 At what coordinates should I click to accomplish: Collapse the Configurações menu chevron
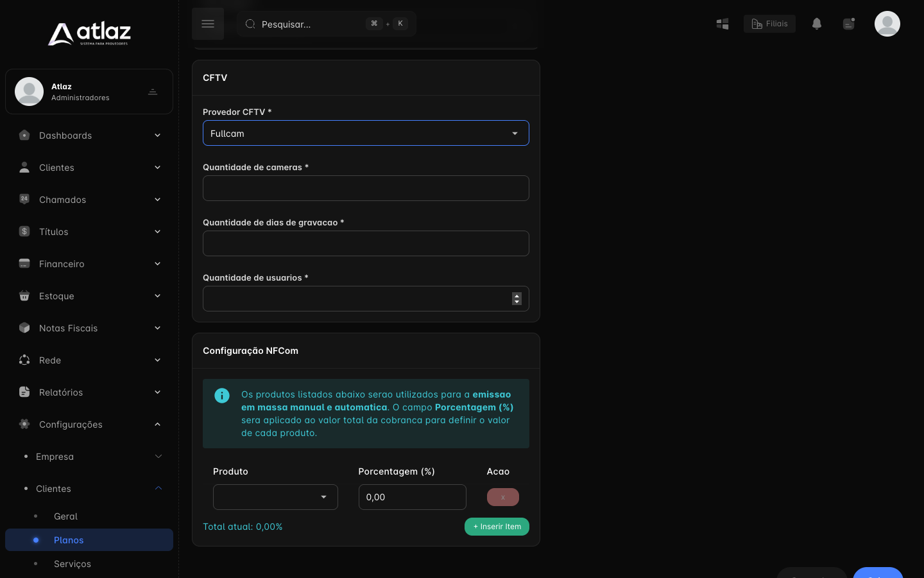pos(157,424)
